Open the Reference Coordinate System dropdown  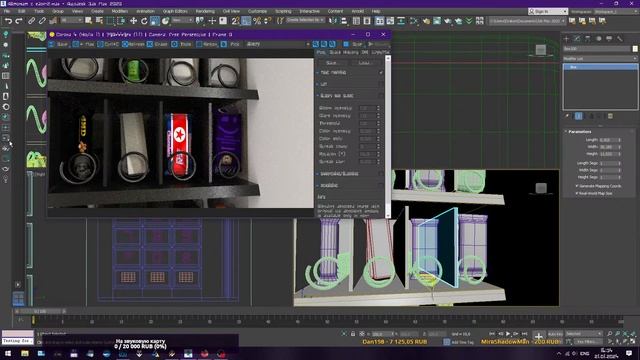[x=182, y=21]
